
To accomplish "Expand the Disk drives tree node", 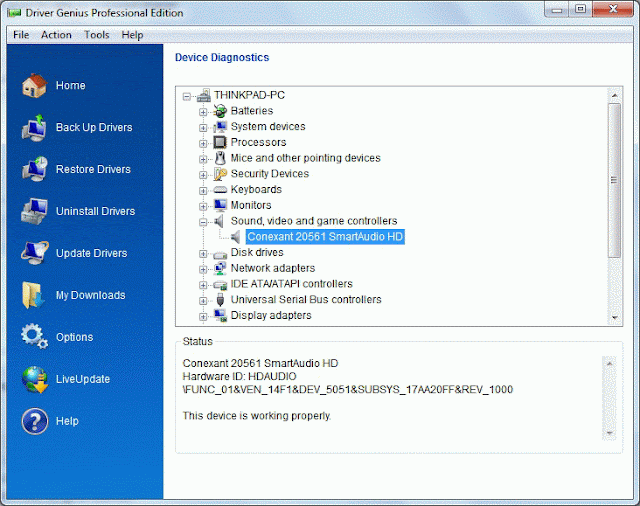I will [x=203, y=254].
